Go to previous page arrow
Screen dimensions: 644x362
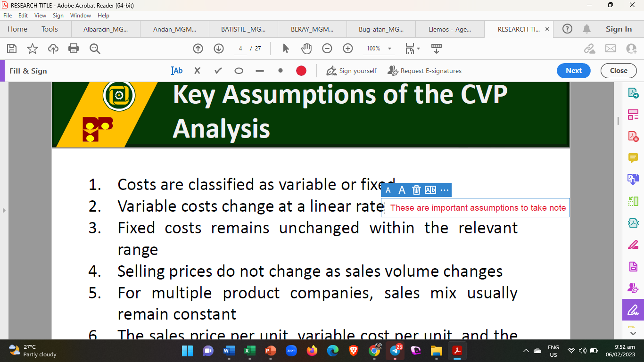[x=198, y=49]
